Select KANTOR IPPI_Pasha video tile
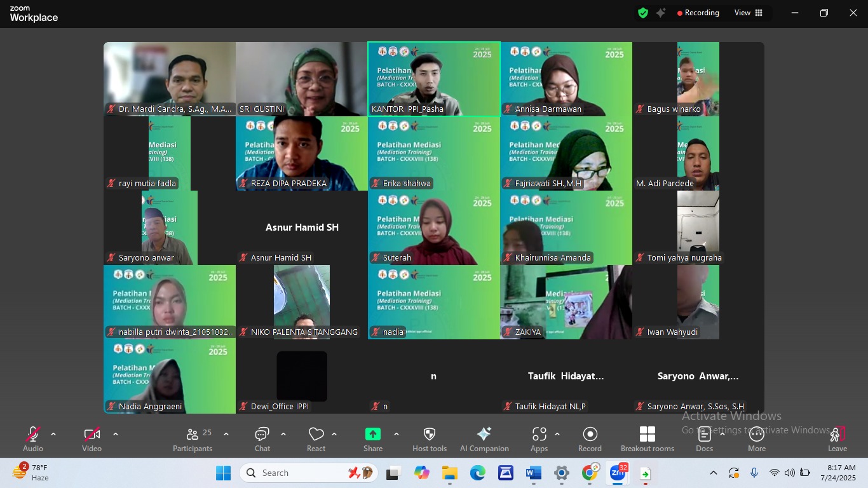 (x=434, y=79)
